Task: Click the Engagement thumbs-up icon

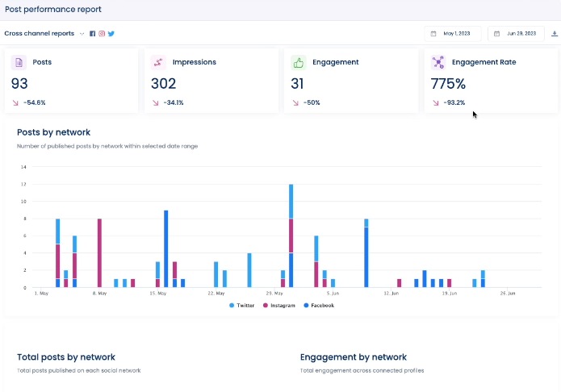Action: click(299, 62)
